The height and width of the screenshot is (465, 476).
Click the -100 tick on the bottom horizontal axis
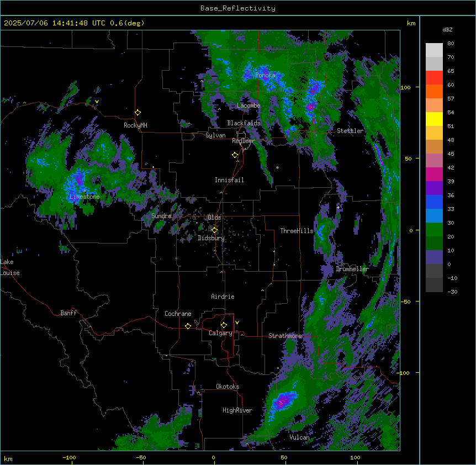[69, 457]
